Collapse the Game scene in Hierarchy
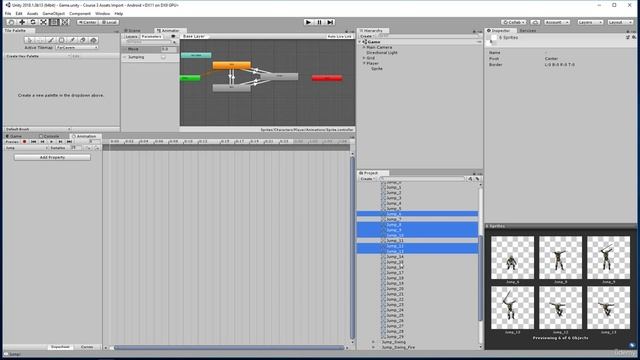The height and width of the screenshot is (360, 640). (x=360, y=42)
